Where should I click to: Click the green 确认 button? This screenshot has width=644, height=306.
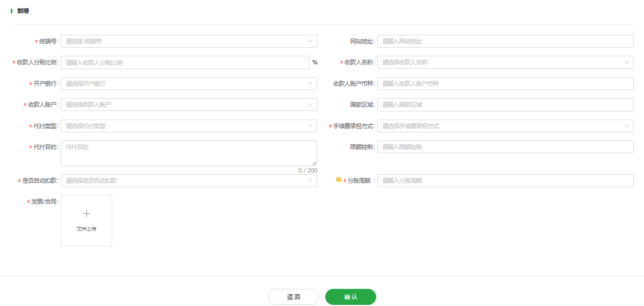pos(350,297)
